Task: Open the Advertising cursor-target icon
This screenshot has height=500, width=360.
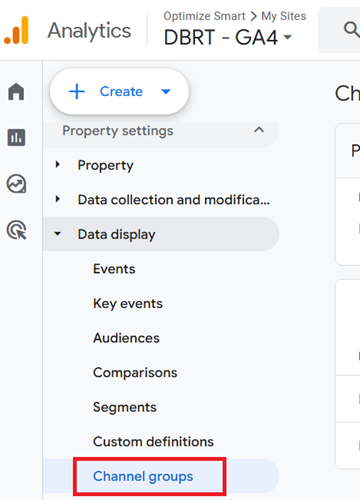Action: (16, 230)
